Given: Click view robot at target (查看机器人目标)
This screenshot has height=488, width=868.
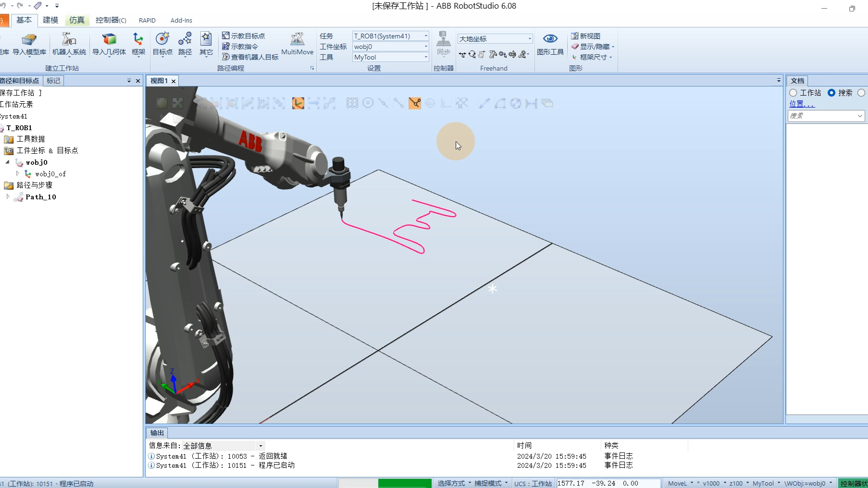Looking at the screenshot, I should [x=250, y=57].
